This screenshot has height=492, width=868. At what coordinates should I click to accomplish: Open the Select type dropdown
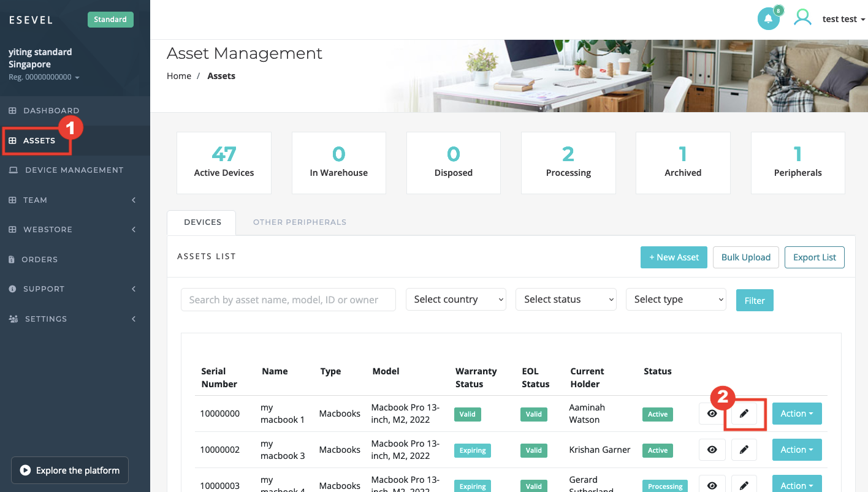[676, 299]
